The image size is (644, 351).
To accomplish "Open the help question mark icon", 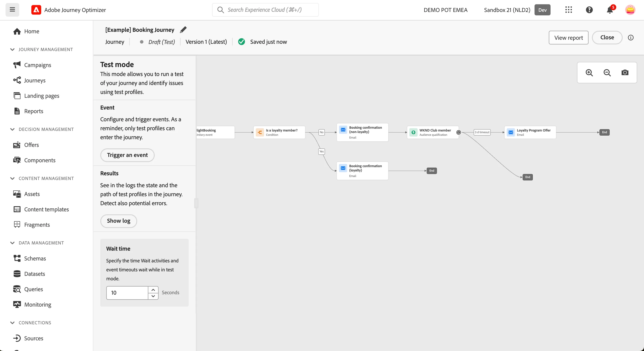I will [x=589, y=10].
